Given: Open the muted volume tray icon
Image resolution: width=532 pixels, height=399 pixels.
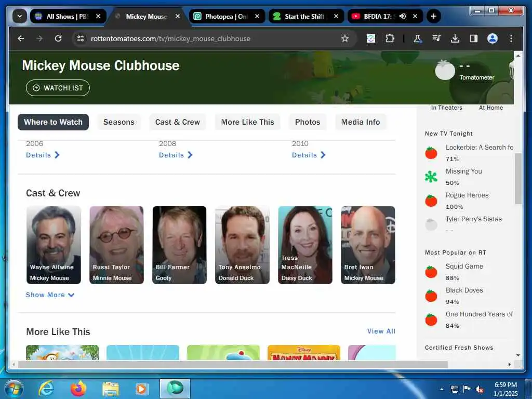Looking at the screenshot, I should [x=479, y=390].
